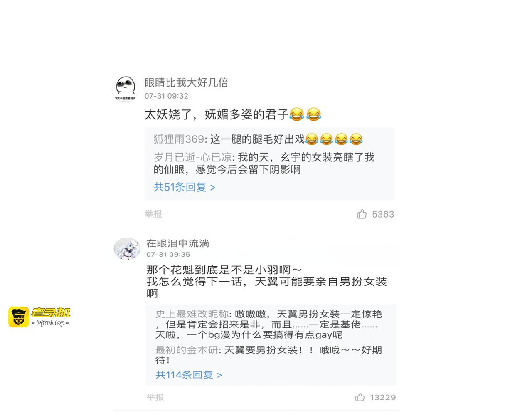Open username 在眼泪中流淌 profile
The height and width of the screenshot is (416, 532).
point(178,243)
